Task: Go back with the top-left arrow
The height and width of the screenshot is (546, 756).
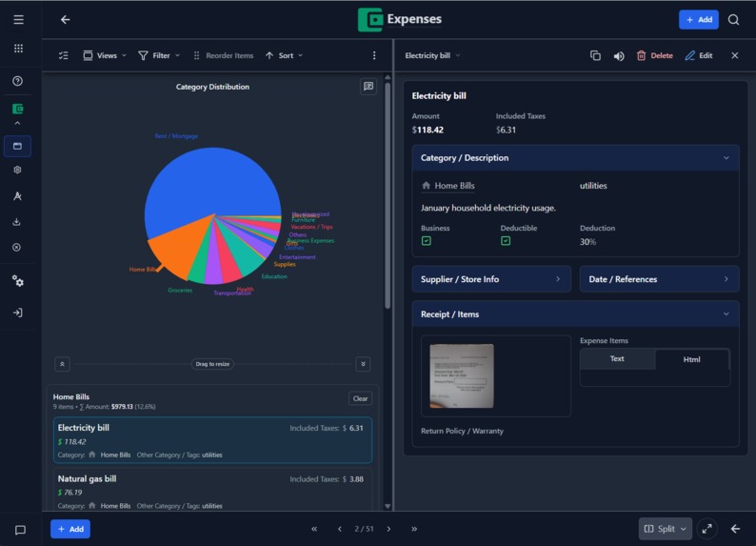Action: point(65,20)
